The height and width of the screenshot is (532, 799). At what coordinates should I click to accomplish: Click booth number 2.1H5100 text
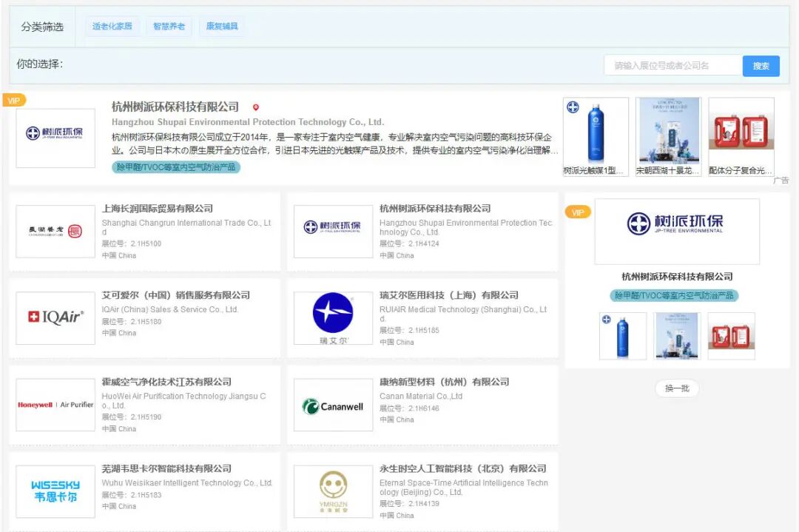point(146,243)
